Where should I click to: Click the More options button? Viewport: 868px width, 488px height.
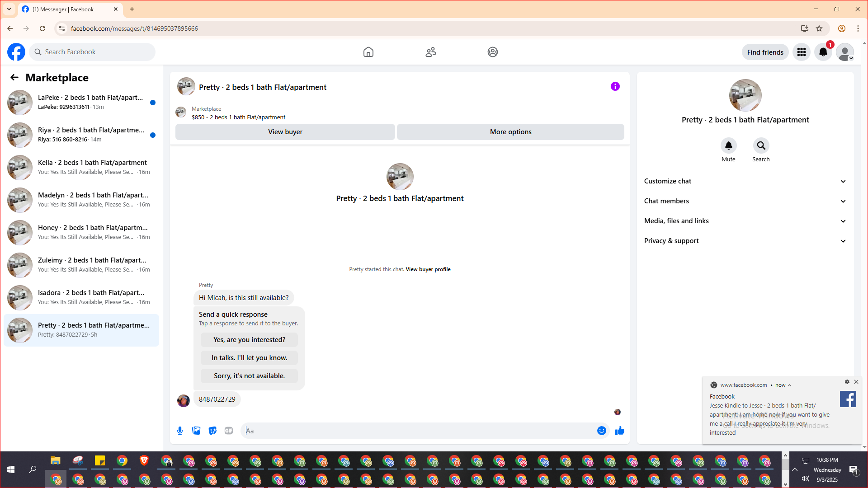tap(511, 132)
